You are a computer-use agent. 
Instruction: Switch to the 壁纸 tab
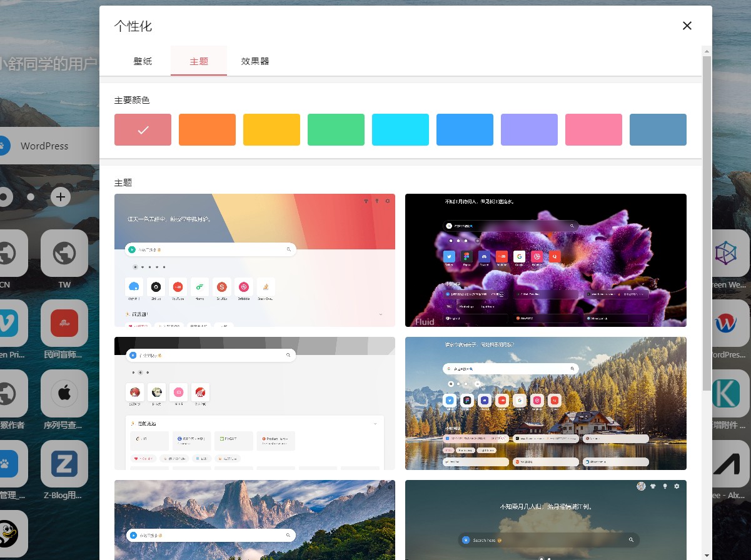tap(143, 61)
